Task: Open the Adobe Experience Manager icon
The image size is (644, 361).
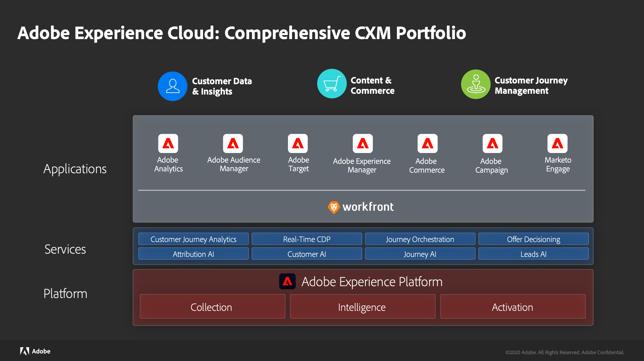Action: pos(363,143)
